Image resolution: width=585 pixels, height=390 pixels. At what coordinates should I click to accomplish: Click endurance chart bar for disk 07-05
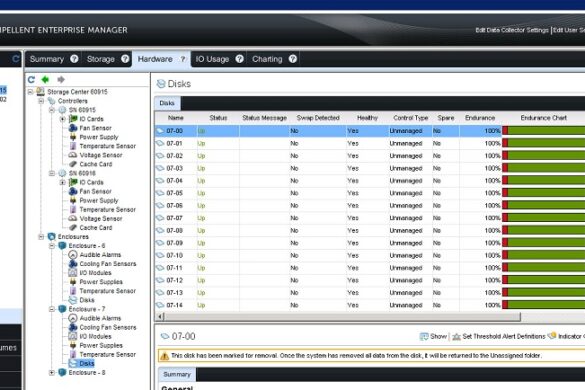pos(544,193)
